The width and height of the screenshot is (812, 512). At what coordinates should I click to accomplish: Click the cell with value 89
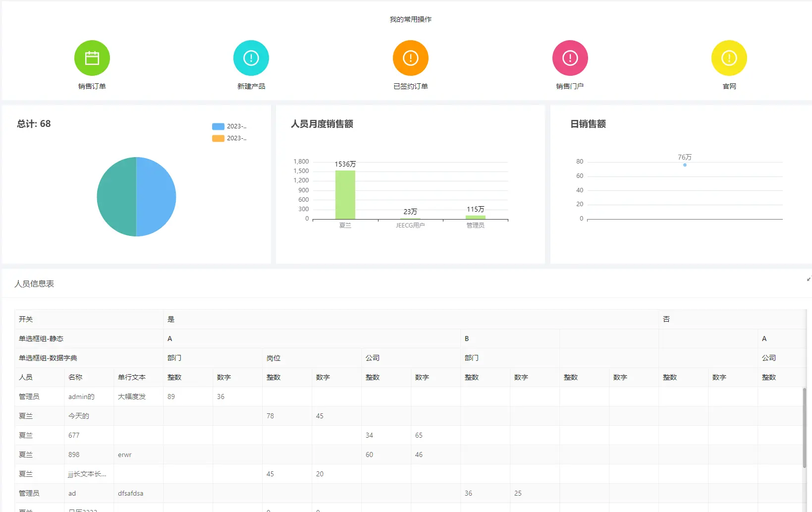[188, 397]
